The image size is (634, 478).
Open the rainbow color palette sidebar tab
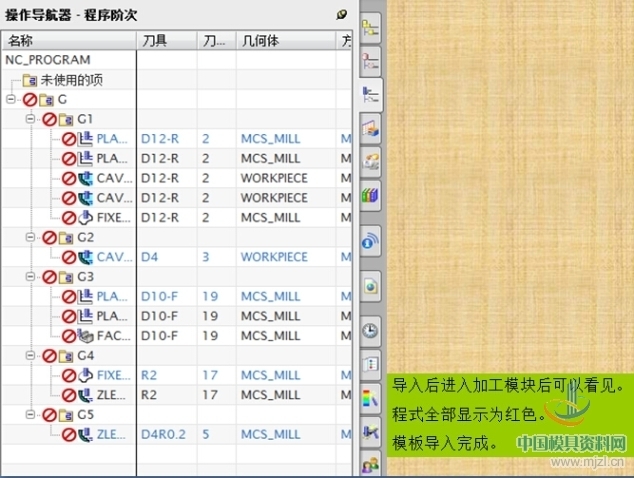point(371,399)
